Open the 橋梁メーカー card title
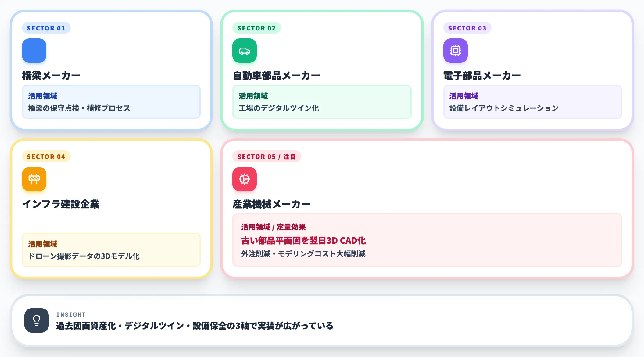 click(x=51, y=76)
